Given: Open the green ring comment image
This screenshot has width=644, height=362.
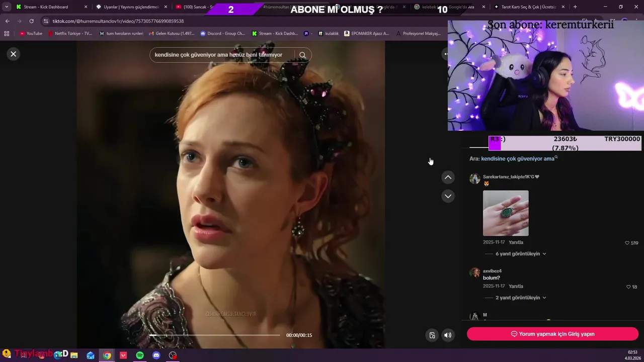Looking at the screenshot, I should [506, 213].
